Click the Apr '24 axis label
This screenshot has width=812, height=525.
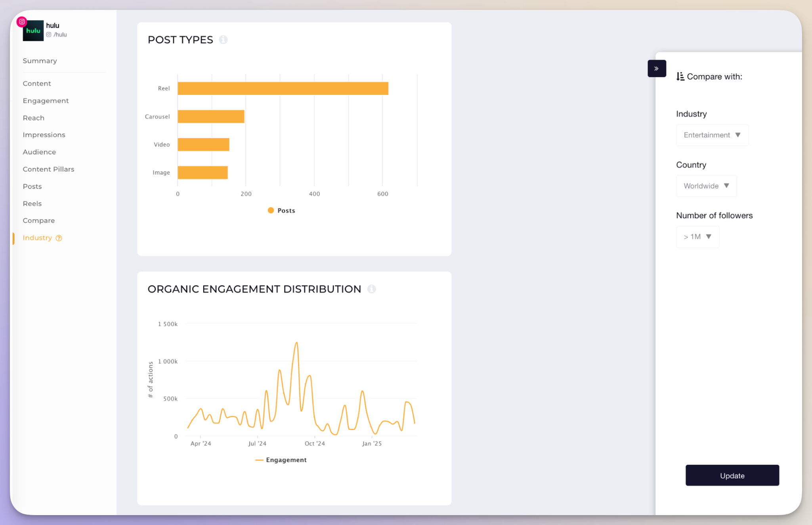coord(201,443)
